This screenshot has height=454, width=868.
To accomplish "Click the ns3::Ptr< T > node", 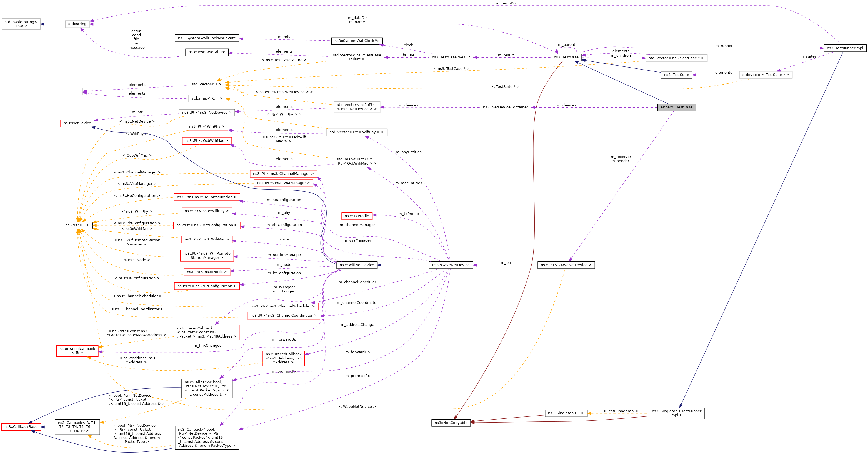I will 77,225.
